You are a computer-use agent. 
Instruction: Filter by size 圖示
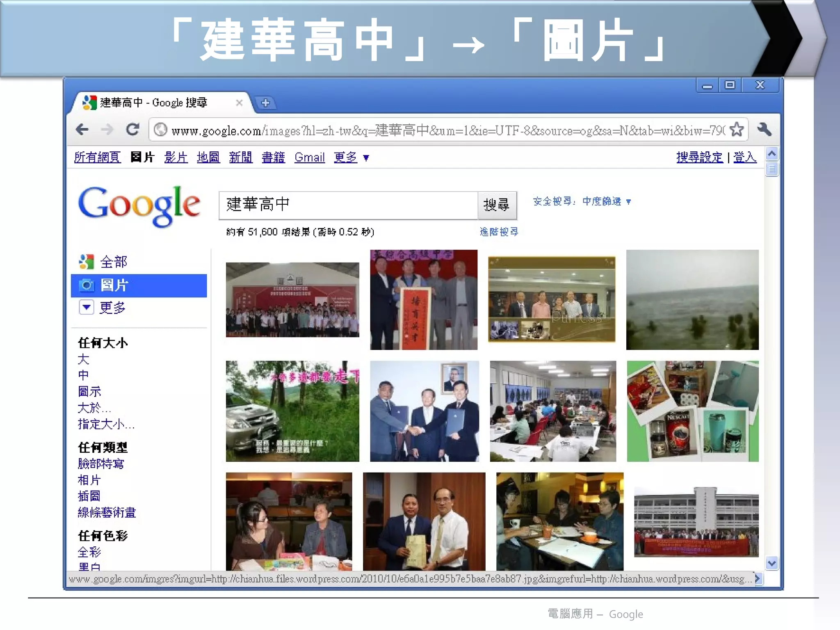[89, 391]
